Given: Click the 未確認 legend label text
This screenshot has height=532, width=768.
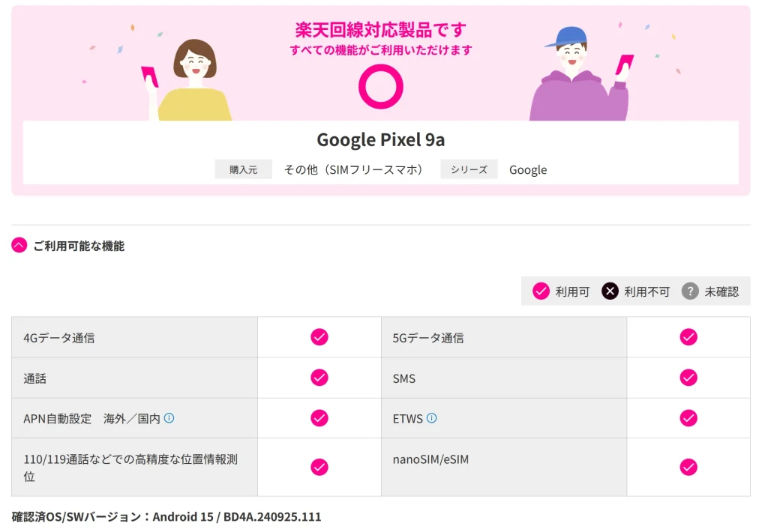Looking at the screenshot, I should click(x=721, y=291).
